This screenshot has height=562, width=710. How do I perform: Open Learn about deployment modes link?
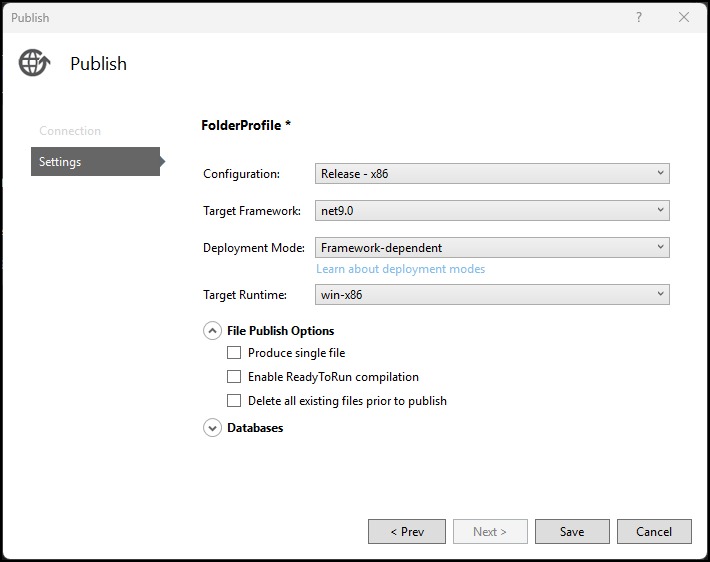click(x=400, y=269)
